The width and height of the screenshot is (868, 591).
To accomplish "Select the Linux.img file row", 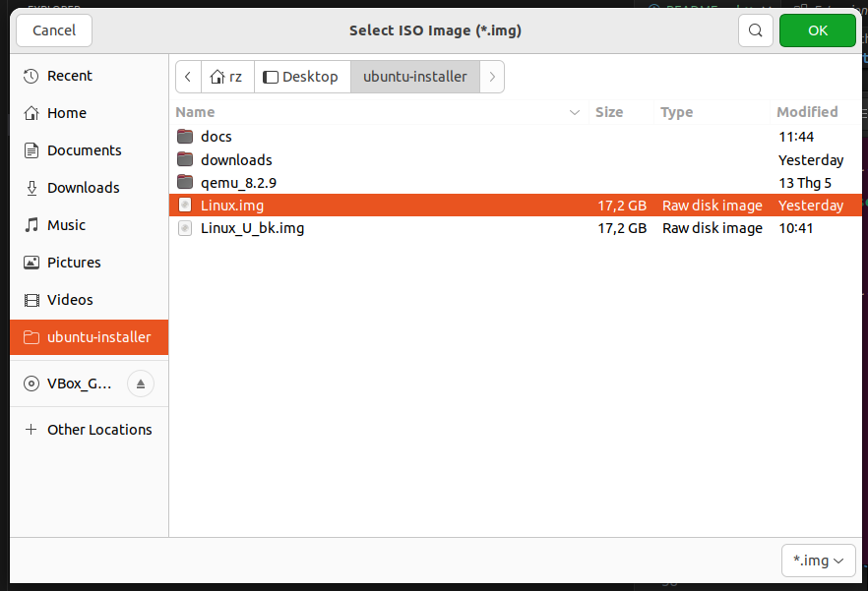I will [394, 206].
